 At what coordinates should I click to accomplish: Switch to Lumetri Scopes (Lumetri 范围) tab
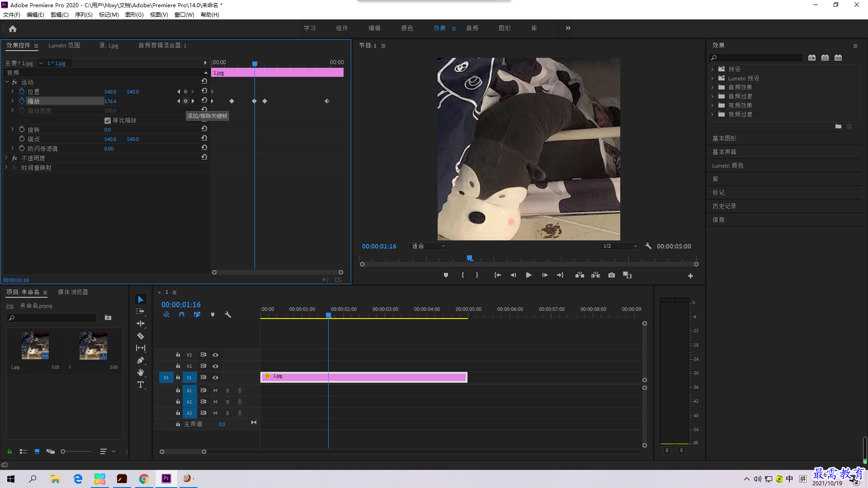point(64,45)
